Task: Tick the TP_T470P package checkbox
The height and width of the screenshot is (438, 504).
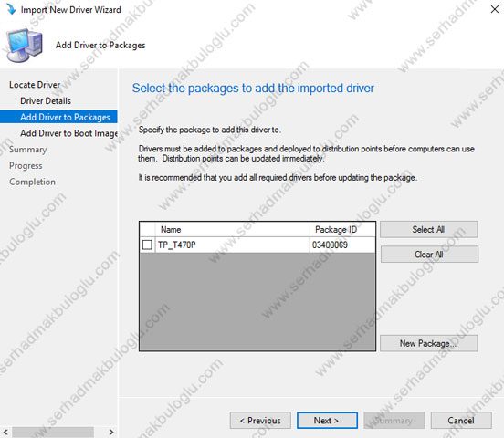Action: tap(147, 245)
